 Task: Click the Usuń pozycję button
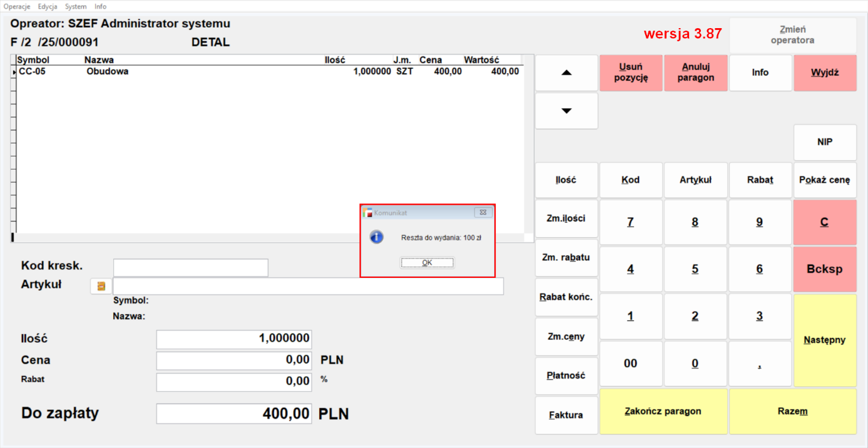(631, 73)
